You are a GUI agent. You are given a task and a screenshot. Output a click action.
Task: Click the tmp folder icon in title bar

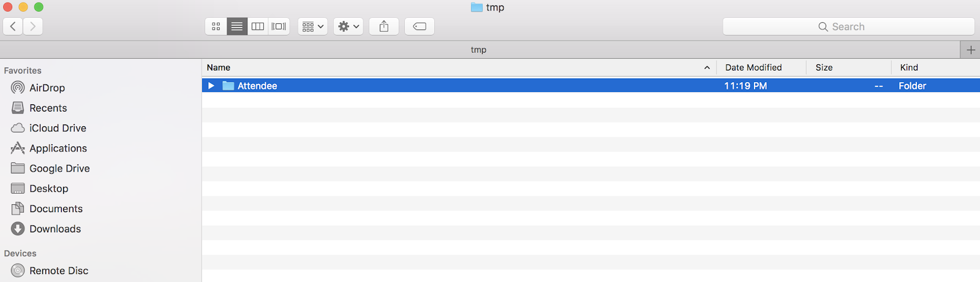click(477, 7)
